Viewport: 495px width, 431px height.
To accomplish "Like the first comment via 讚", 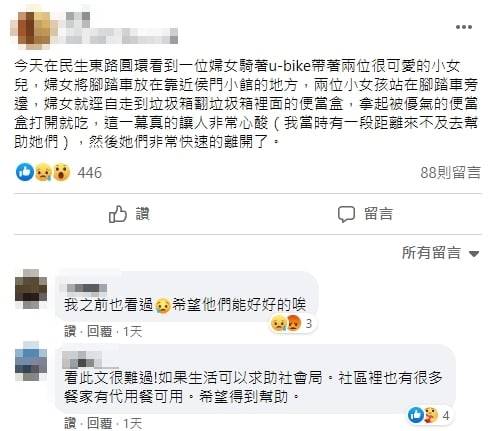I will coord(70,331).
